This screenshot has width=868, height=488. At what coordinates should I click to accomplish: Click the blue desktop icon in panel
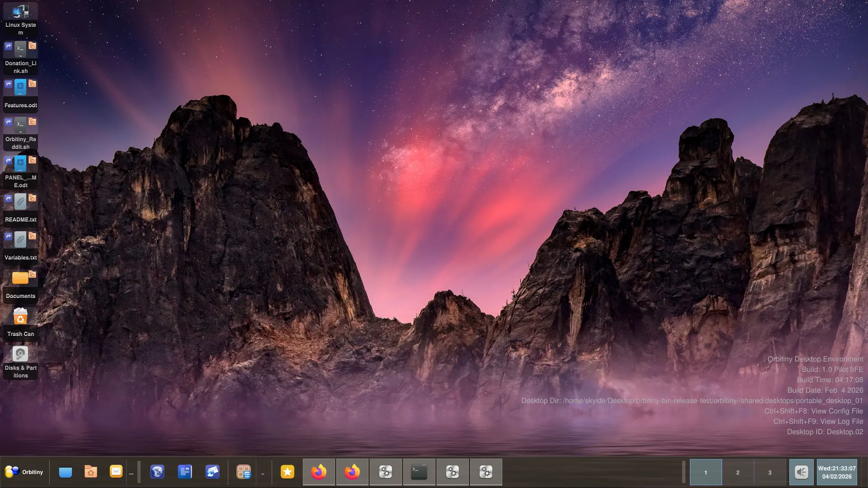66,472
